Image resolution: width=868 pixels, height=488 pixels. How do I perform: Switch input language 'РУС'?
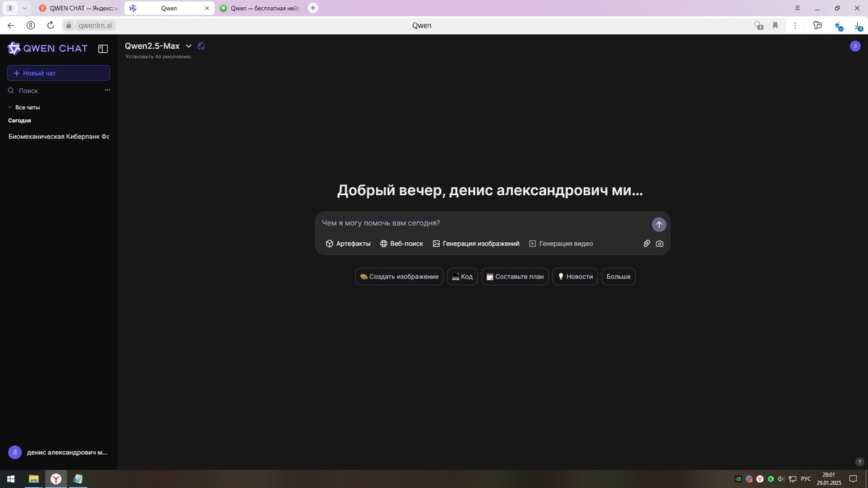tap(806, 479)
